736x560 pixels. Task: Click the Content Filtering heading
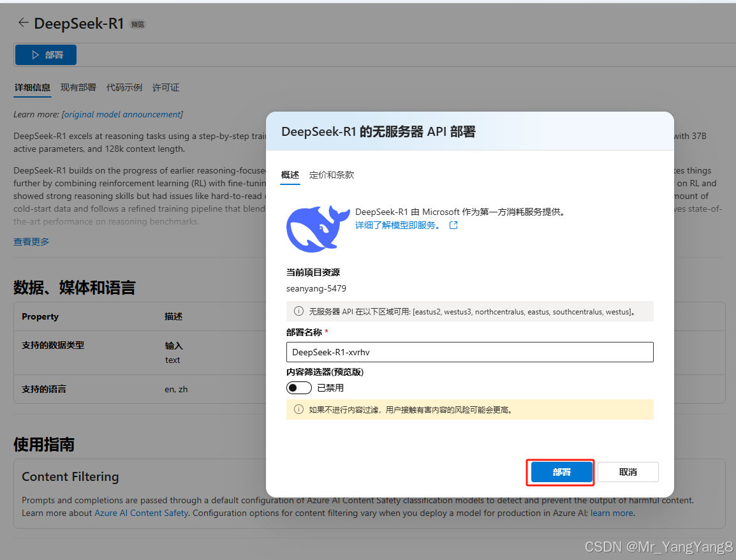pos(70,476)
